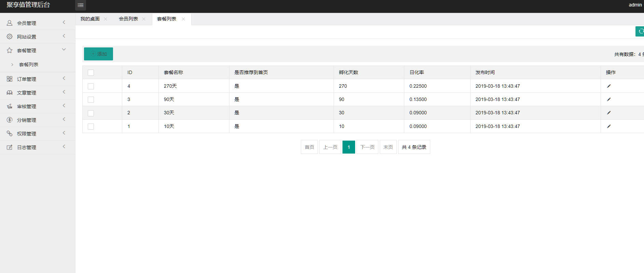Close the 会员列表 tab with its X

(144, 19)
